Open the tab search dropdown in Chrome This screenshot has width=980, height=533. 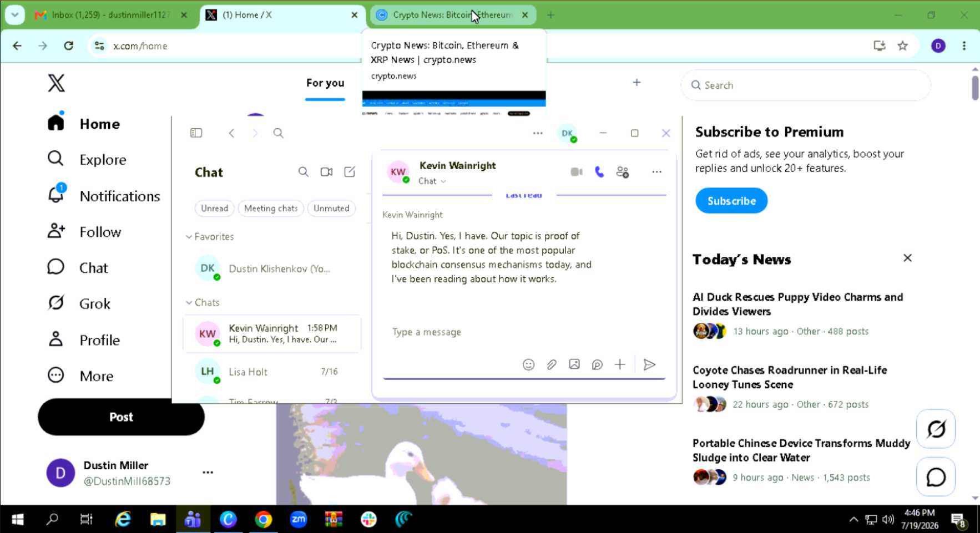(x=15, y=15)
